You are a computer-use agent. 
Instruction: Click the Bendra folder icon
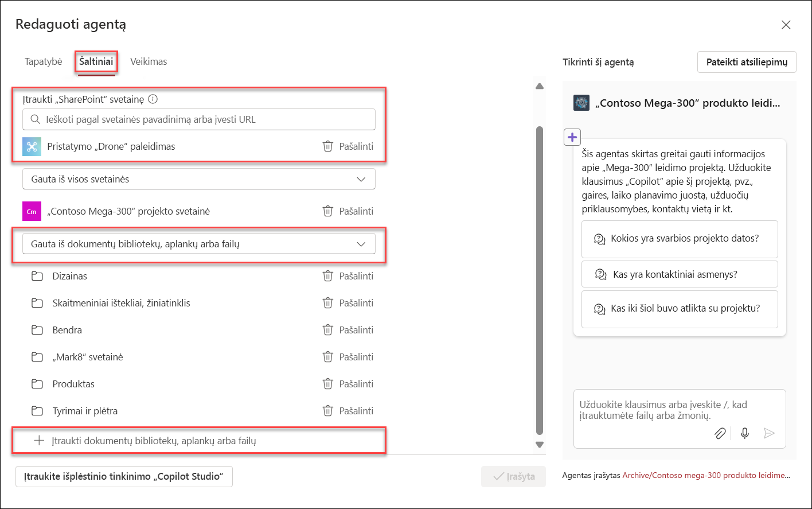coord(37,330)
